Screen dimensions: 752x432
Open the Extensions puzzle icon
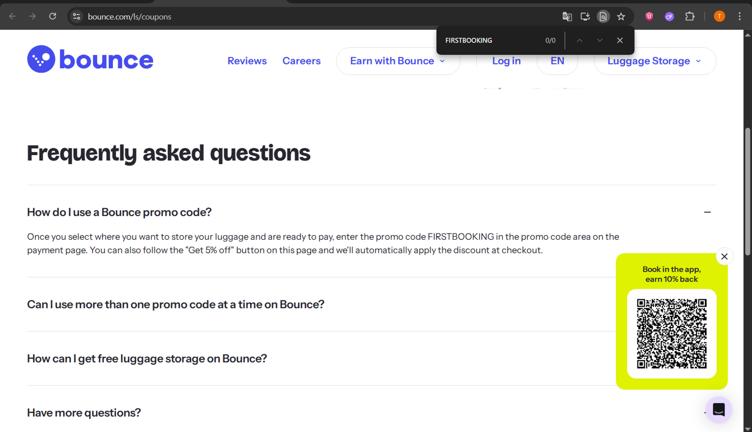690,17
